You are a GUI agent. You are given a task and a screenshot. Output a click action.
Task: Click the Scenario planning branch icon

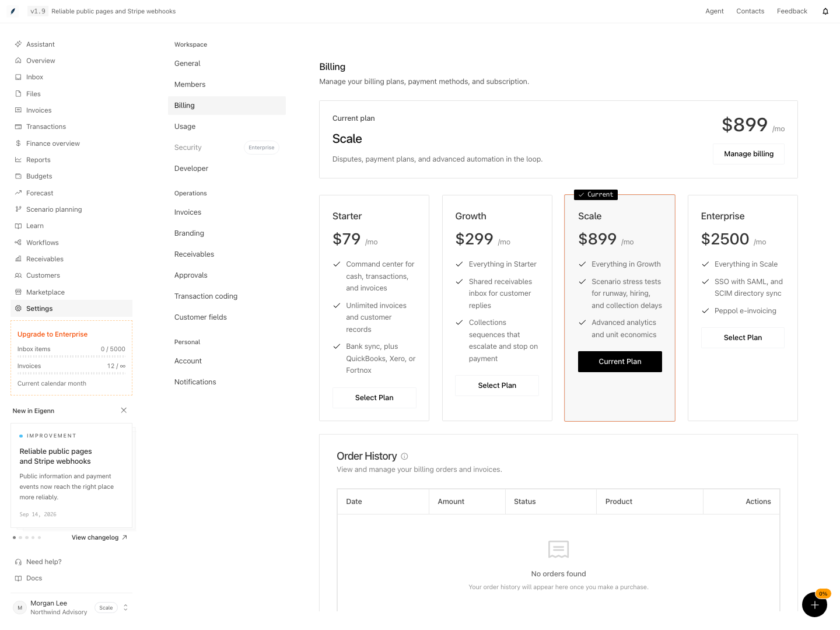coord(18,209)
